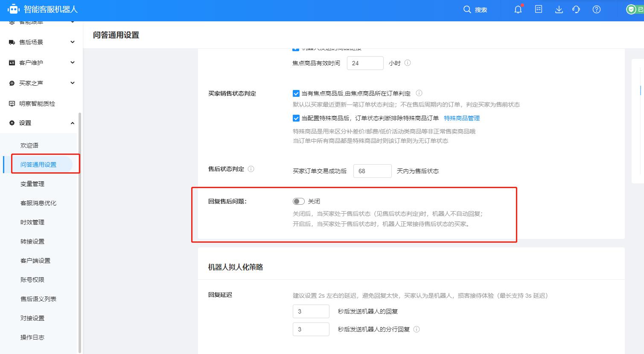Viewport: 644px width, 354px height.
Task: Click the 买家之声 icon in sidebar
Action: 12,83
